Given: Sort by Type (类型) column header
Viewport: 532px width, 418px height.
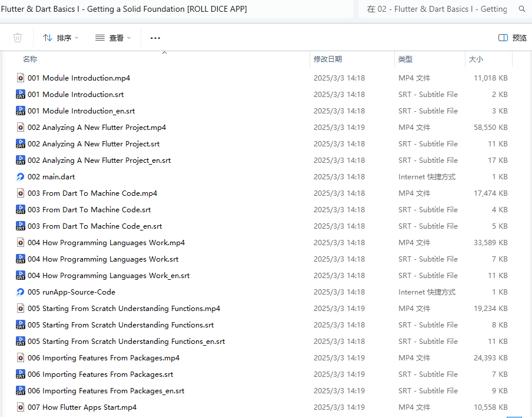Looking at the screenshot, I should tap(405, 59).
